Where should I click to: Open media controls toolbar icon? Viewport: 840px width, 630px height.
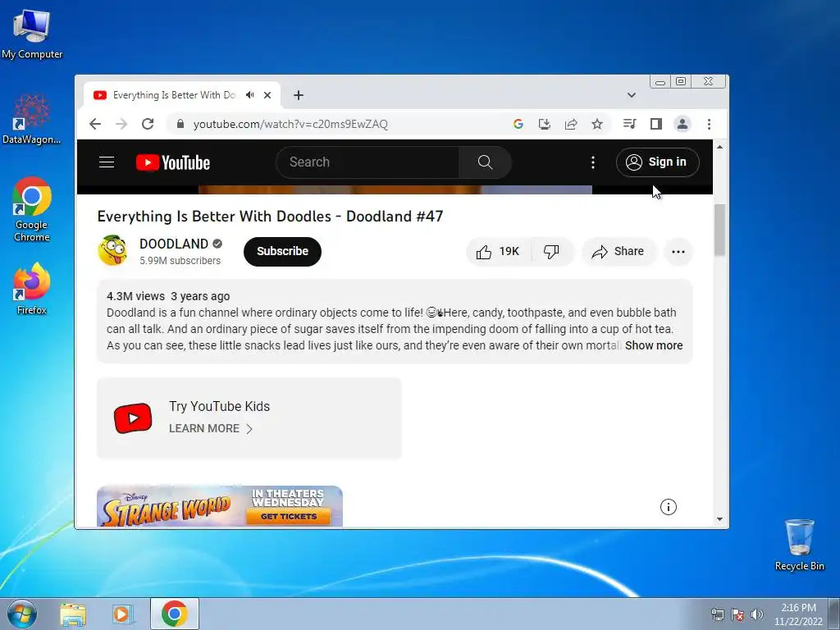(x=629, y=125)
